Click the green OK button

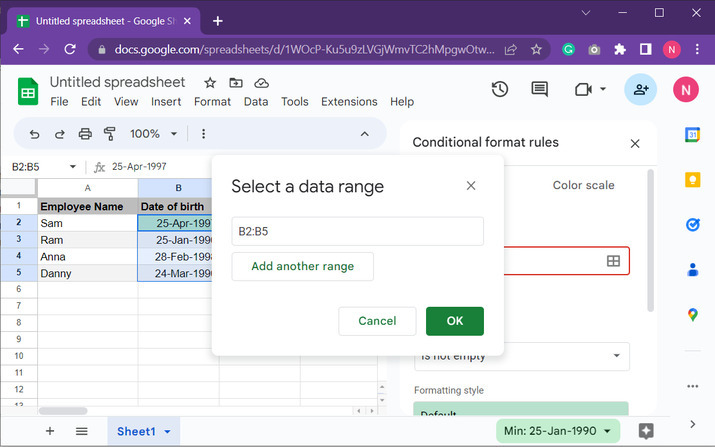[455, 321]
